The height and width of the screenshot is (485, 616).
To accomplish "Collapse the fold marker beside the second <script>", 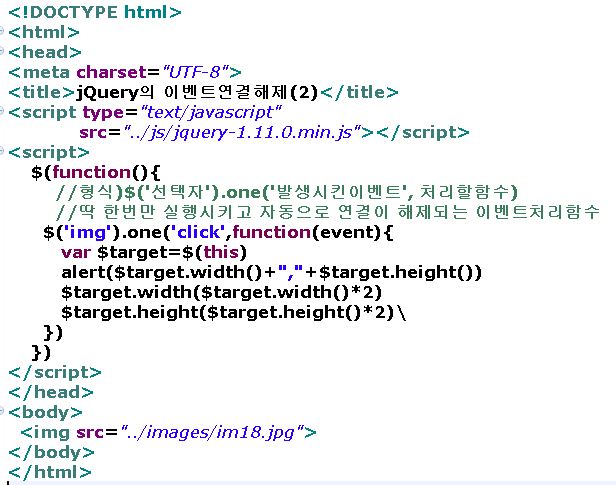I will [x=2, y=151].
